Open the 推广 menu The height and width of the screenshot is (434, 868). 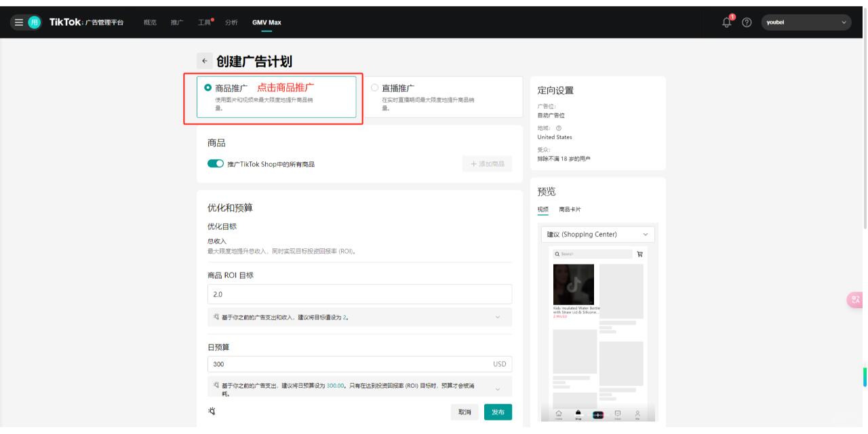(177, 23)
